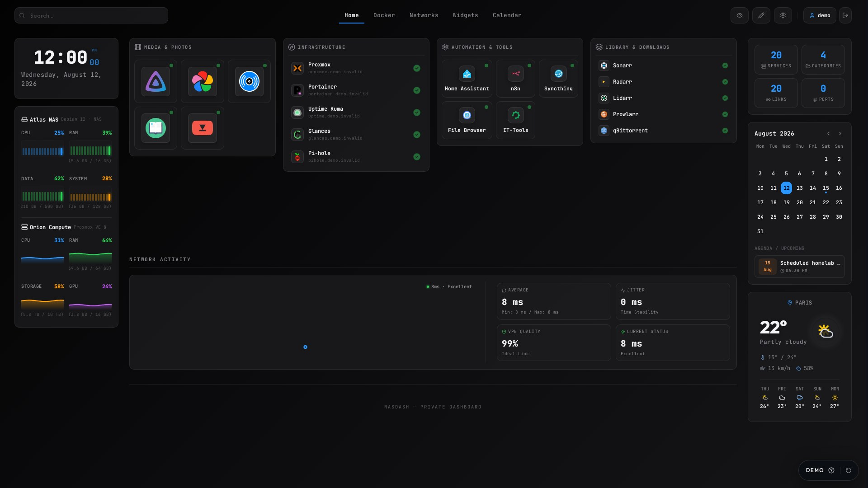The image size is (868, 488).
Task: Click the Pi-hole raspberry icon
Action: 297,157
